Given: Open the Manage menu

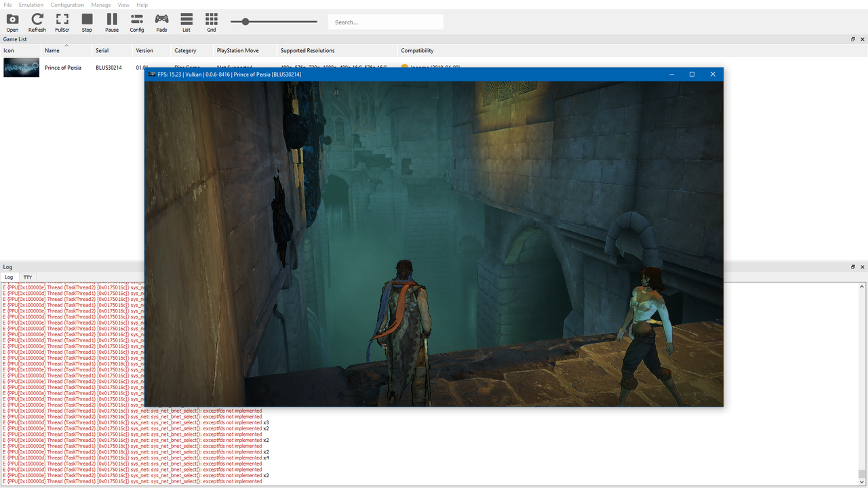Looking at the screenshot, I should pos(101,5).
